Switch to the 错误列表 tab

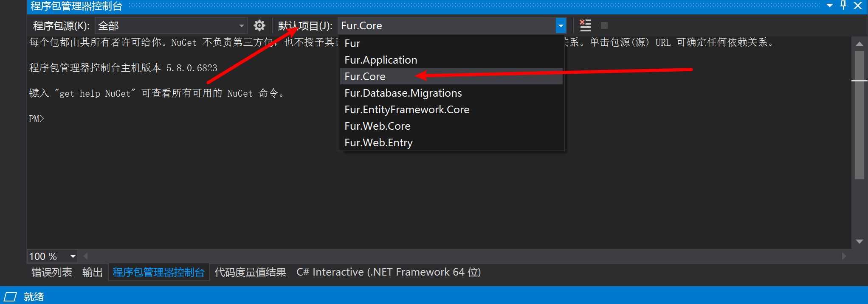coord(52,272)
